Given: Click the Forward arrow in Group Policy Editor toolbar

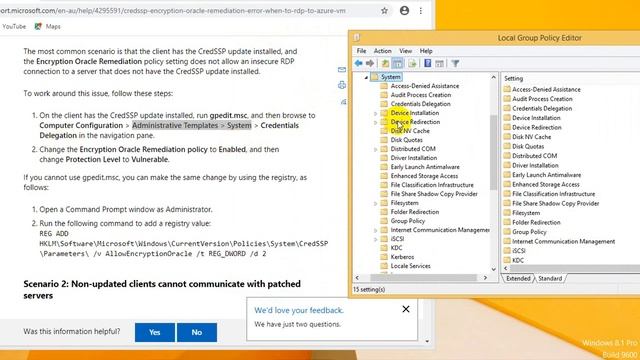Looking at the screenshot, I should click(370, 63).
